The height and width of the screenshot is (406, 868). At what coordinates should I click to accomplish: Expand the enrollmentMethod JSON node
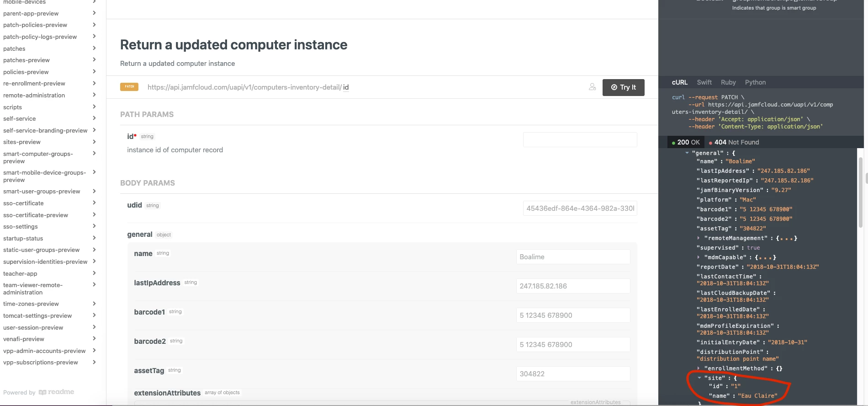tap(699, 369)
